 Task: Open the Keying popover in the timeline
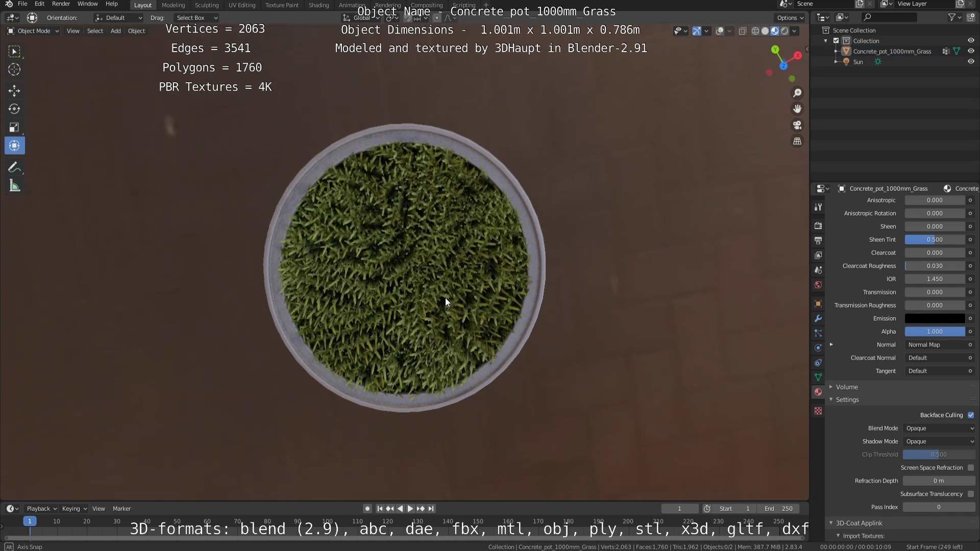pyautogui.click(x=74, y=509)
